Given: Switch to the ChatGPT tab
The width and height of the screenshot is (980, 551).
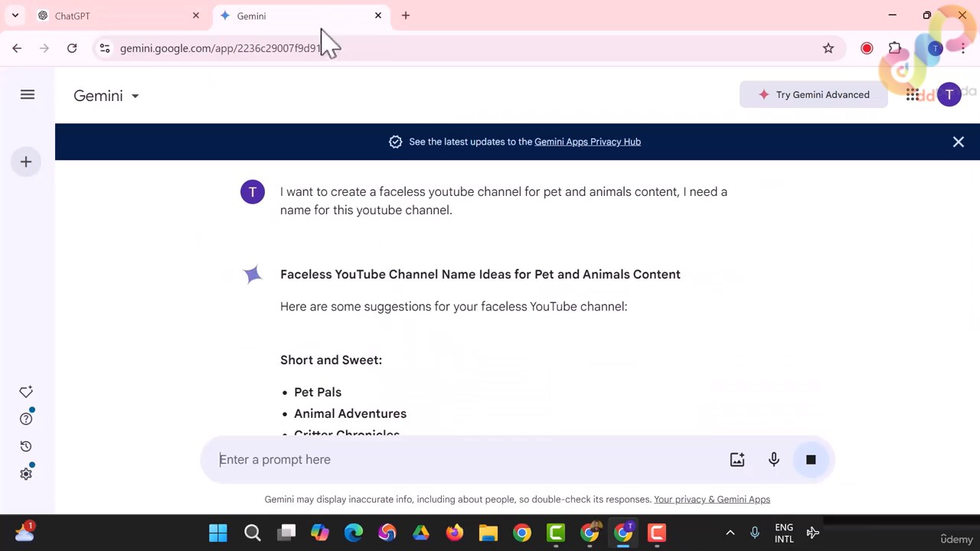Looking at the screenshot, I should click(x=119, y=15).
